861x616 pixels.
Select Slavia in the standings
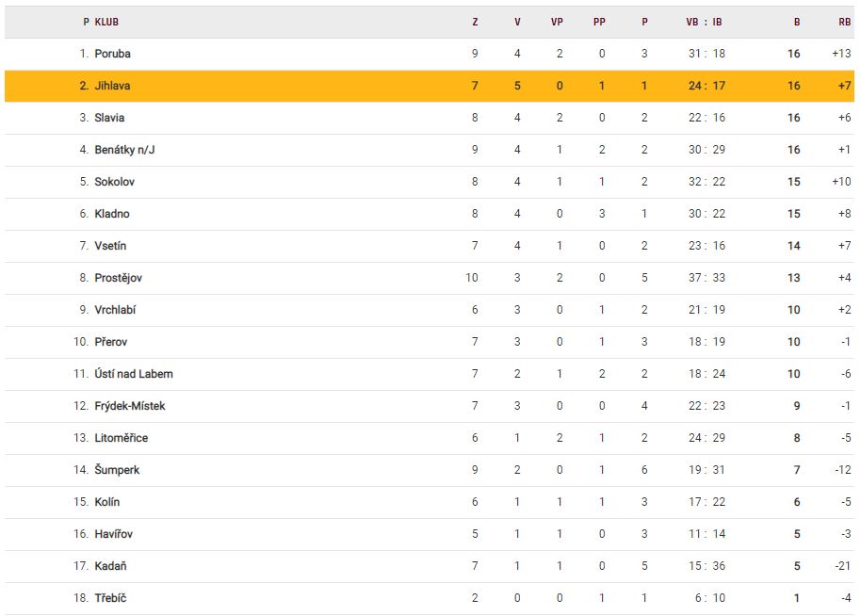[x=109, y=118]
